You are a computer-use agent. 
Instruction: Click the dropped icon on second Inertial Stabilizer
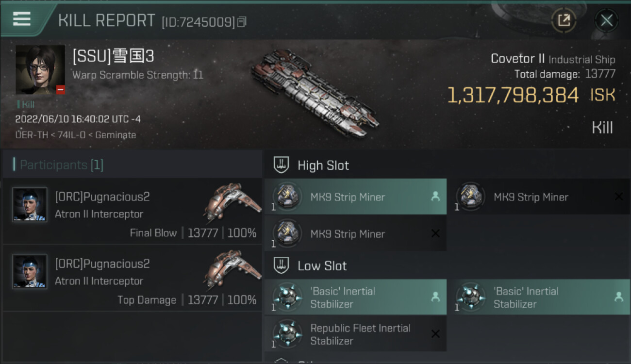pyautogui.click(x=618, y=297)
